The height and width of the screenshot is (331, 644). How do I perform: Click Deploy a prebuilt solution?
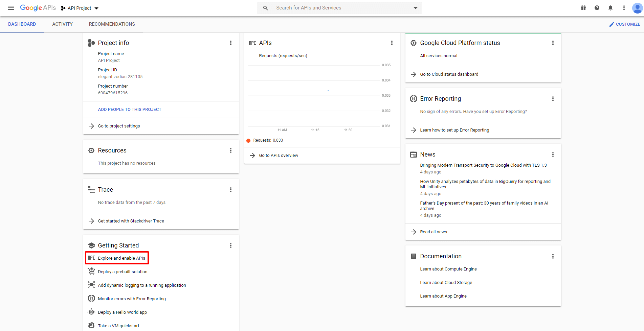coord(123,272)
